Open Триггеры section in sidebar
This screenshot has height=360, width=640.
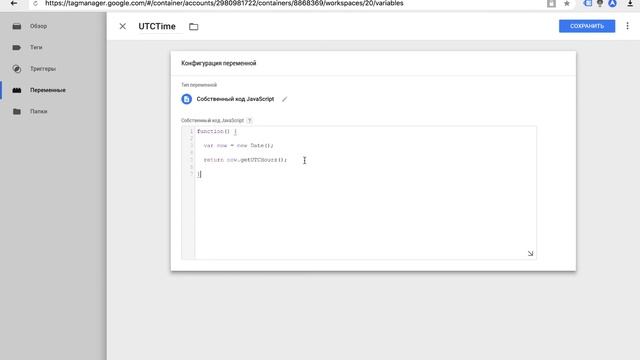coord(43,69)
